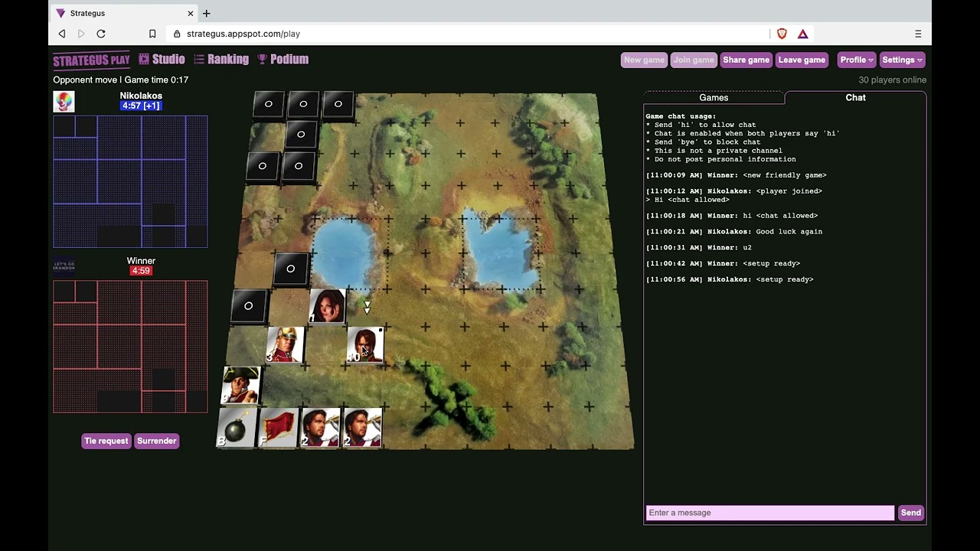Expand the Profile dropdown

click(857, 60)
